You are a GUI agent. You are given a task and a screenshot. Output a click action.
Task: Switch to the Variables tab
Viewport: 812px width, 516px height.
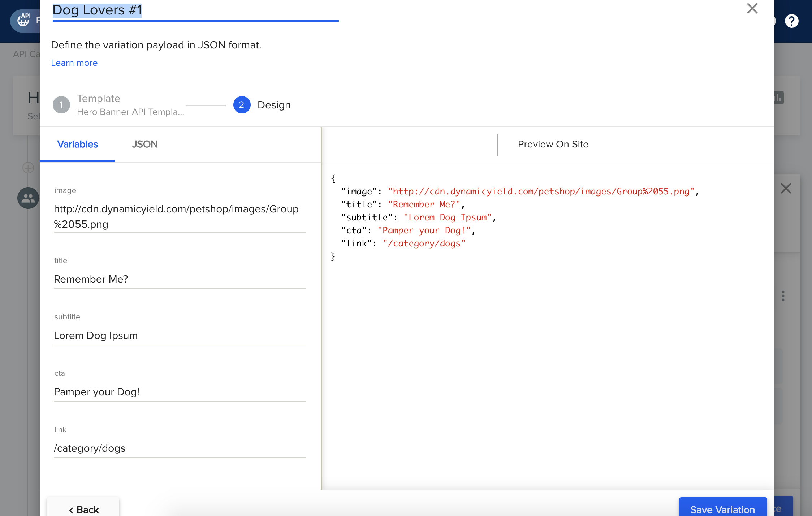(x=77, y=144)
